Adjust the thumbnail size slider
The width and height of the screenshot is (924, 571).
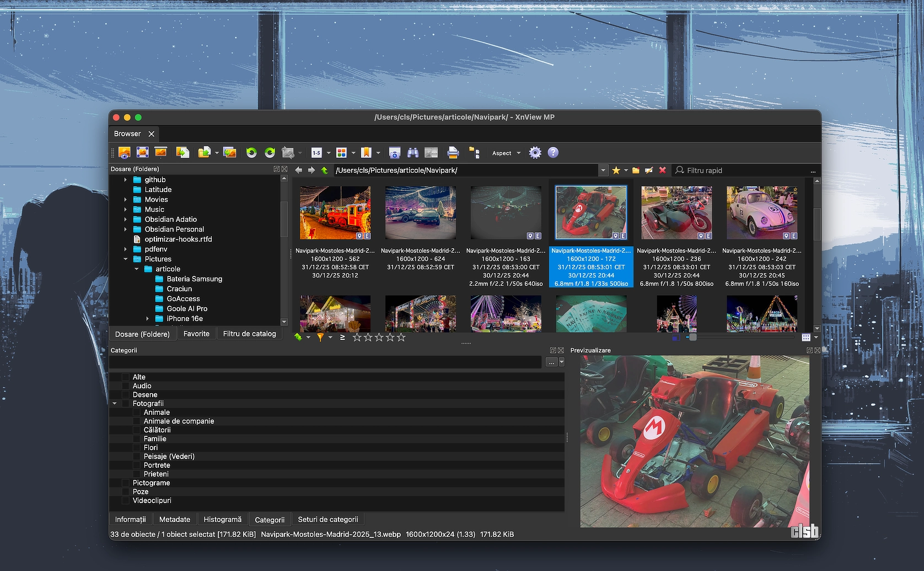point(693,337)
